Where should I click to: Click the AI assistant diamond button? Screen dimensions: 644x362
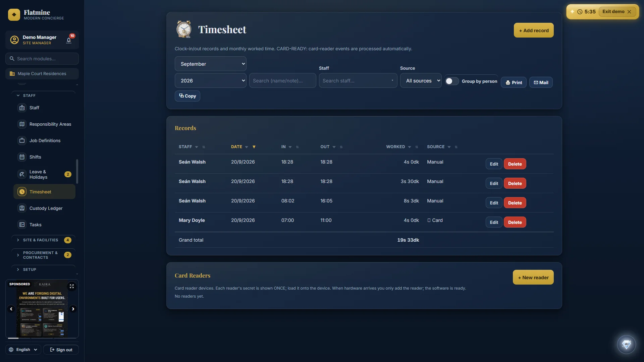tap(626, 344)
